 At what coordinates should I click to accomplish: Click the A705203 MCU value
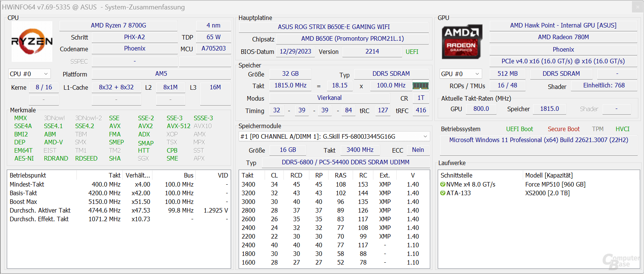coord(213,48)
